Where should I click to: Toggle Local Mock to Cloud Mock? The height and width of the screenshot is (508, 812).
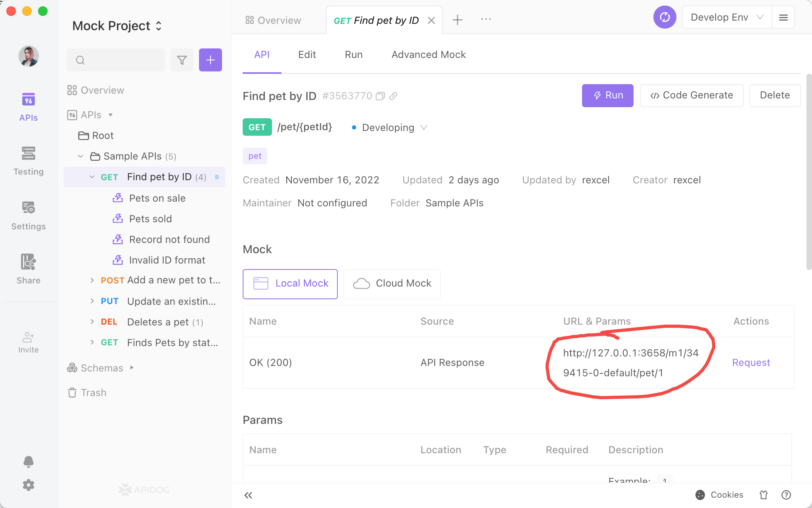[x=392, y=283]
